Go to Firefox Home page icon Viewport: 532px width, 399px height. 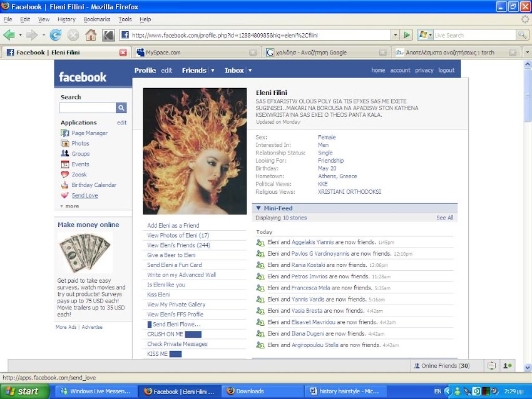point(91,35)
